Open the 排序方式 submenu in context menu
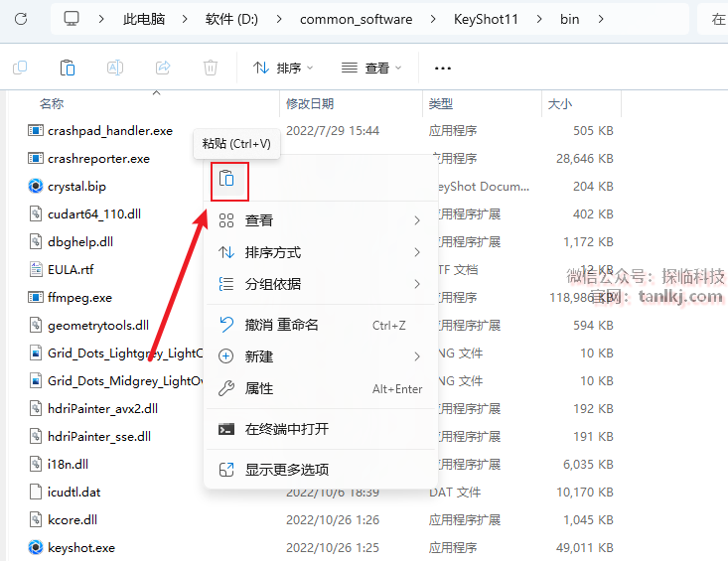728x565 pixels. coord(321,252)
